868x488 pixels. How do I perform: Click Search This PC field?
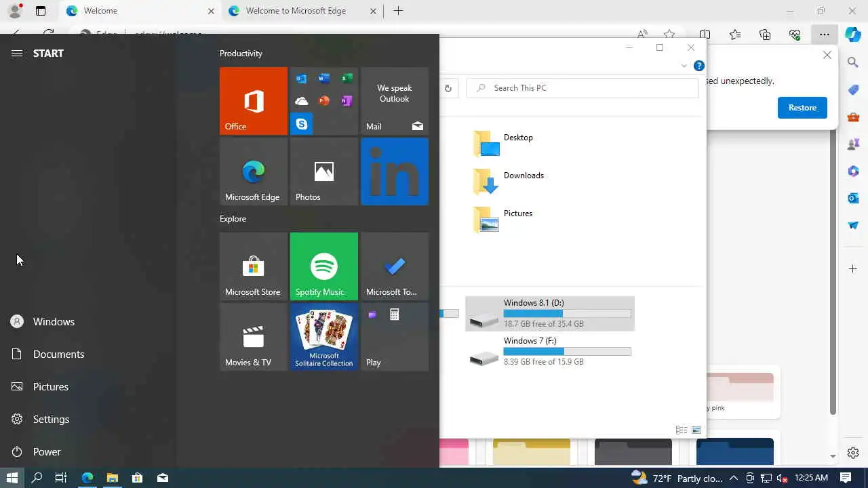(x=582, y=88)
